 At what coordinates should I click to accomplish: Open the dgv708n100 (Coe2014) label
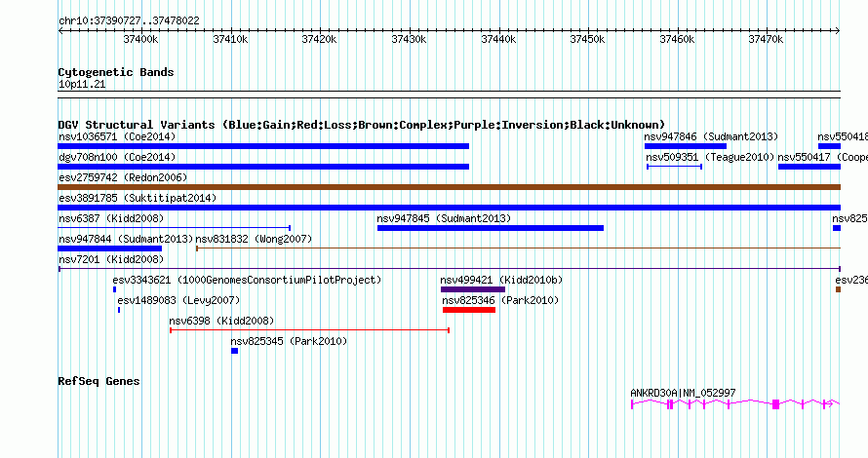[117, 157]
